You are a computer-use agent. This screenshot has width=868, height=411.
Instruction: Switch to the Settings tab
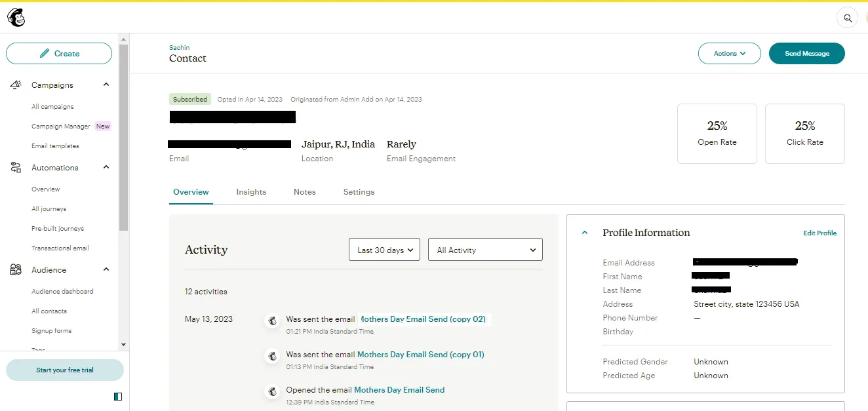[359, 192]
